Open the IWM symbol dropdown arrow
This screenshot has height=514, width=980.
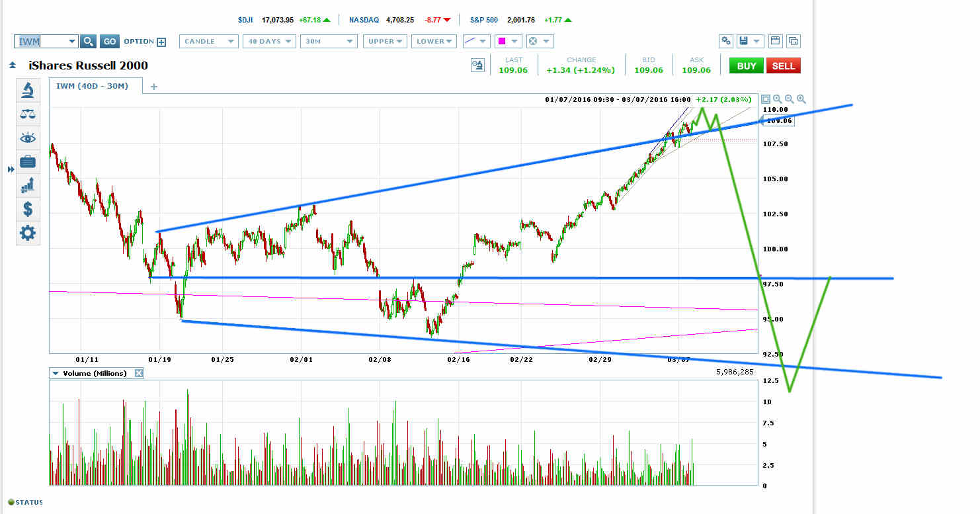click(72, 42)
